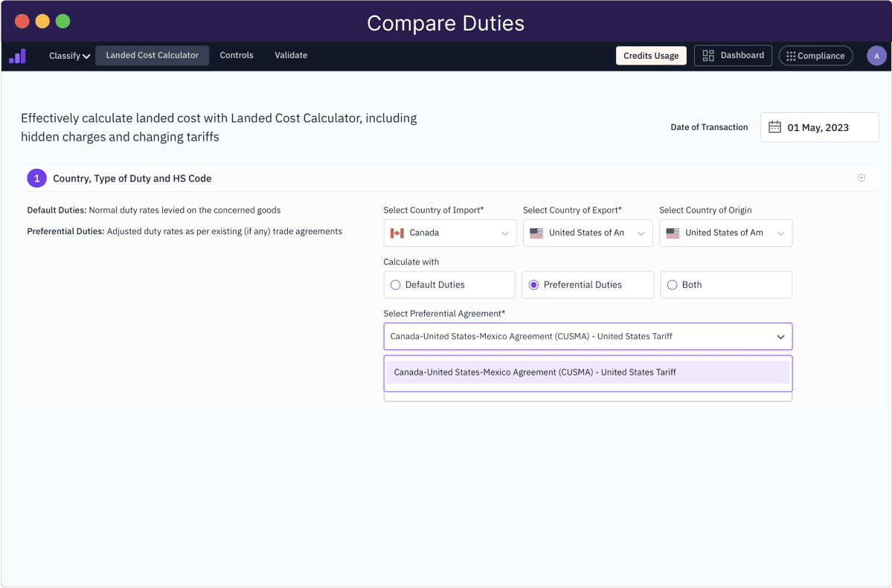Open the user avatar in the top bar
The height and width of the screenshot is (588, 892).
pyautogui.click(x=876, y=55)
